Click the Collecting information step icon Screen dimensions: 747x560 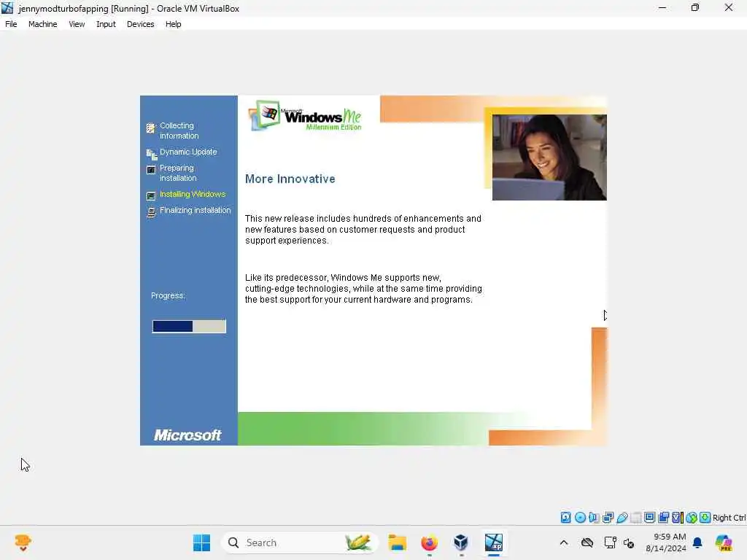point(151,128)
